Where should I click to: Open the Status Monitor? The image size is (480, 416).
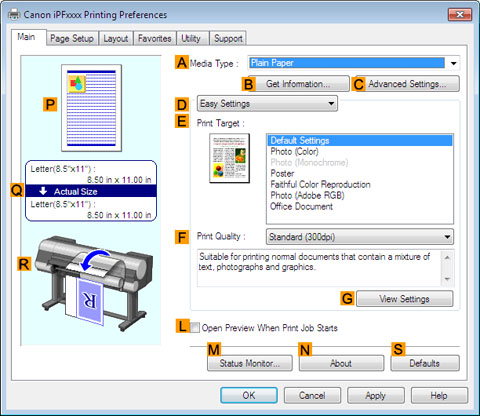click(x=250, y=363)
